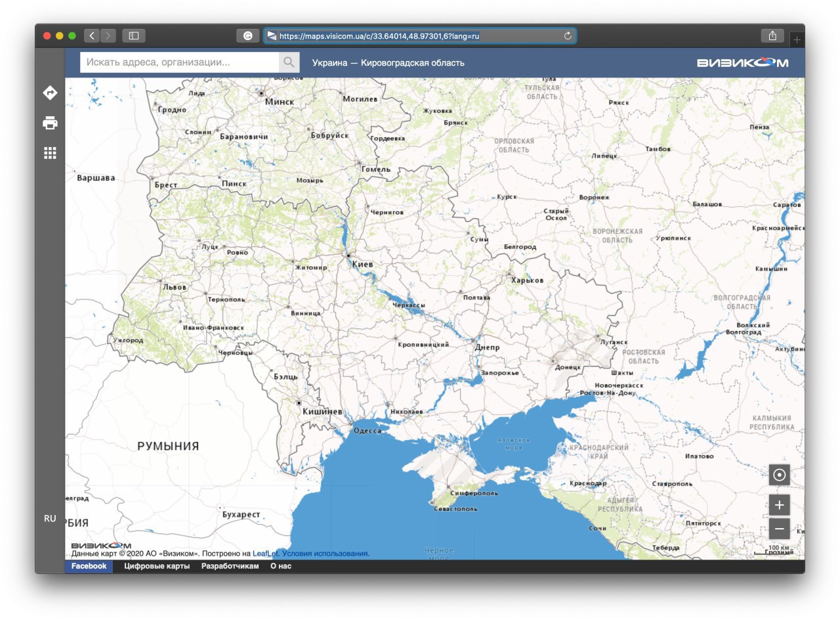Click Ивано-Франковск label on the map
This screenshot has width=840, height=620.
tap(213, 327)
